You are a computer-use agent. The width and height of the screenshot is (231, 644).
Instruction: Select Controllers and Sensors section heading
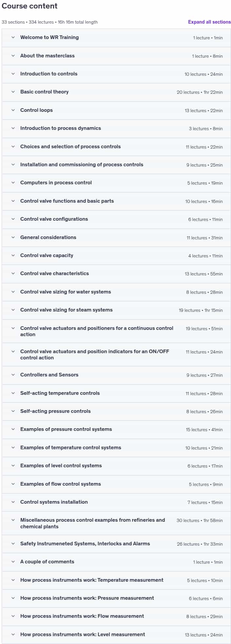[49, 375]
